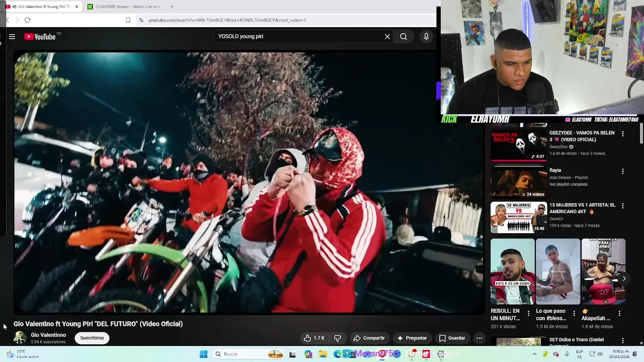Run search with the magnifier button
The width and height of the screenshot is (644, 362).
coord(404,37)
